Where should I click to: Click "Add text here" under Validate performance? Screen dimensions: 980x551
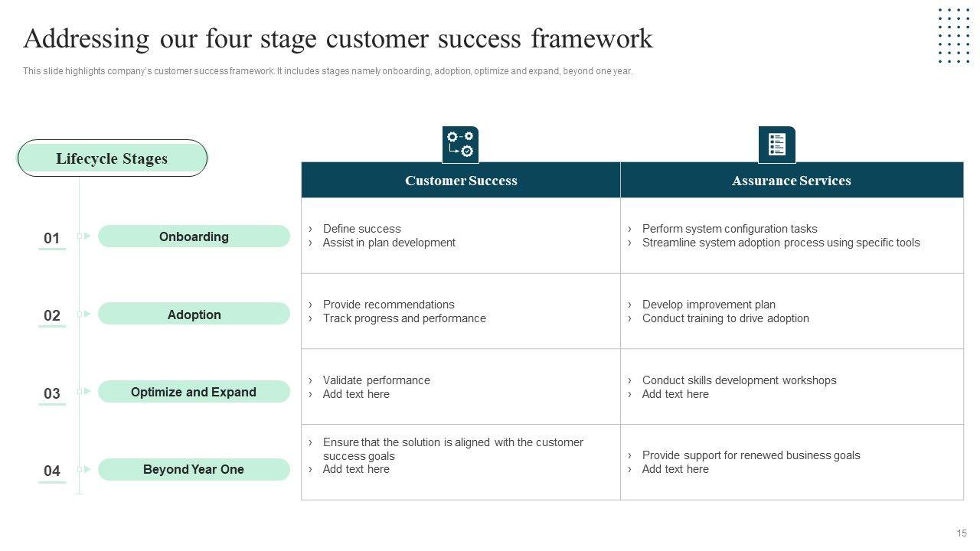pos(356,394)
